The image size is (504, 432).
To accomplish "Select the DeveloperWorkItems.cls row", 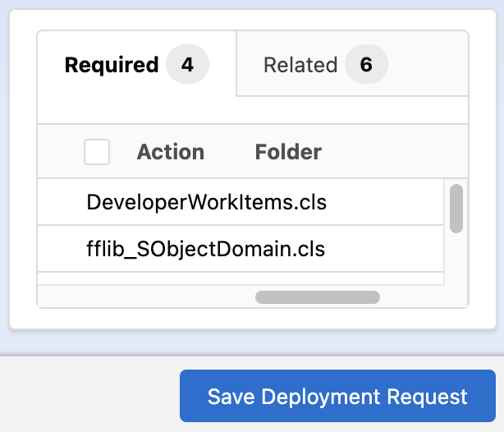I will 241,202.
